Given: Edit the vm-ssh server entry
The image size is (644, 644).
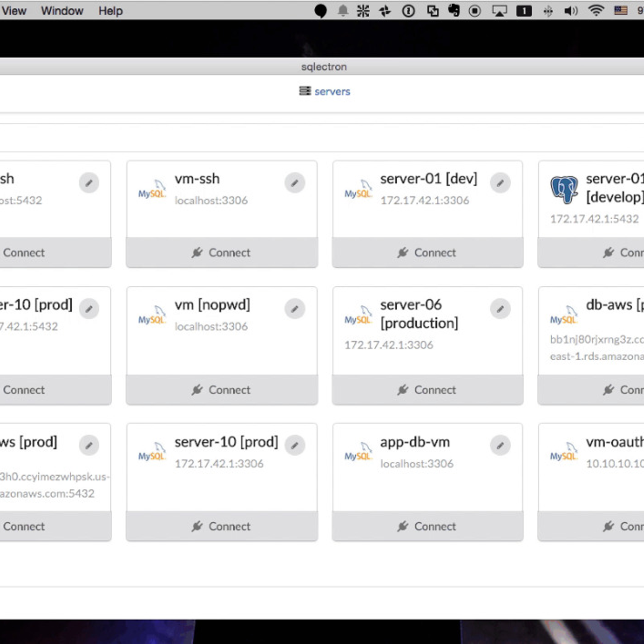Looking at the screenshot, I should tap(295, 183).
